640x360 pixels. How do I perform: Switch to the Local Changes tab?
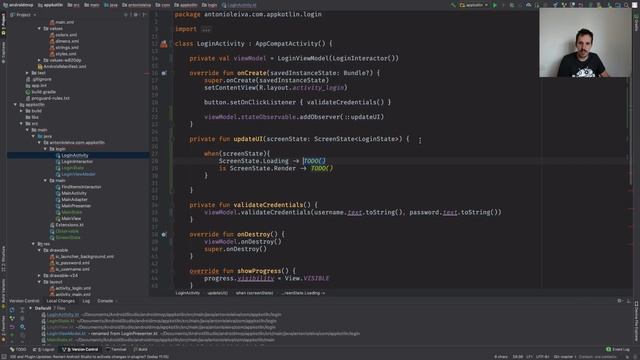(x=60, y=301)
